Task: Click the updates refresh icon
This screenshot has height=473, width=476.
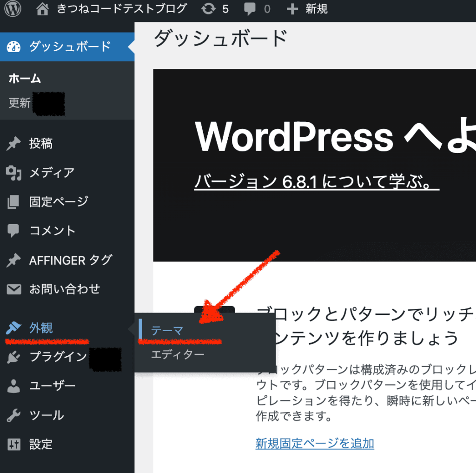Action: tap(208, 8)
